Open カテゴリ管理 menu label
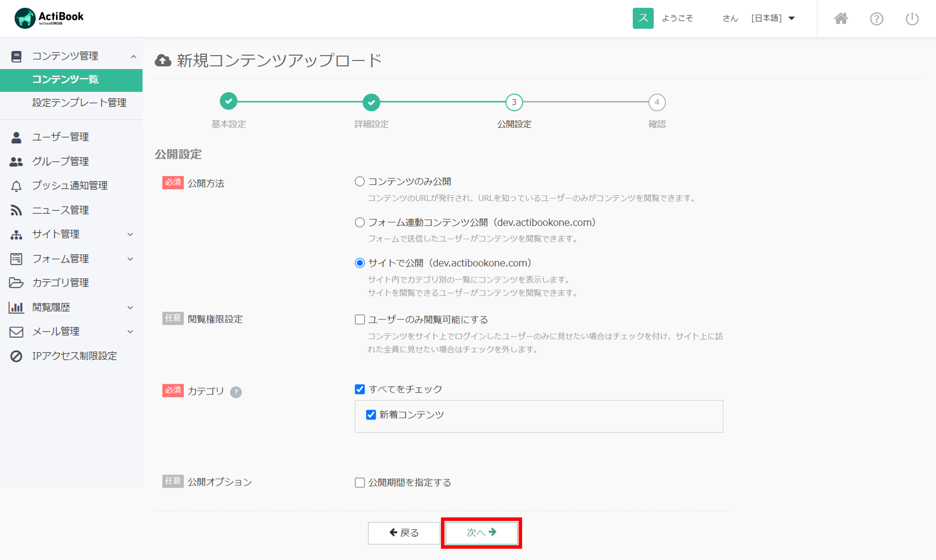The width and height of the screenshot is (936, 560). [x=60, y=283]
